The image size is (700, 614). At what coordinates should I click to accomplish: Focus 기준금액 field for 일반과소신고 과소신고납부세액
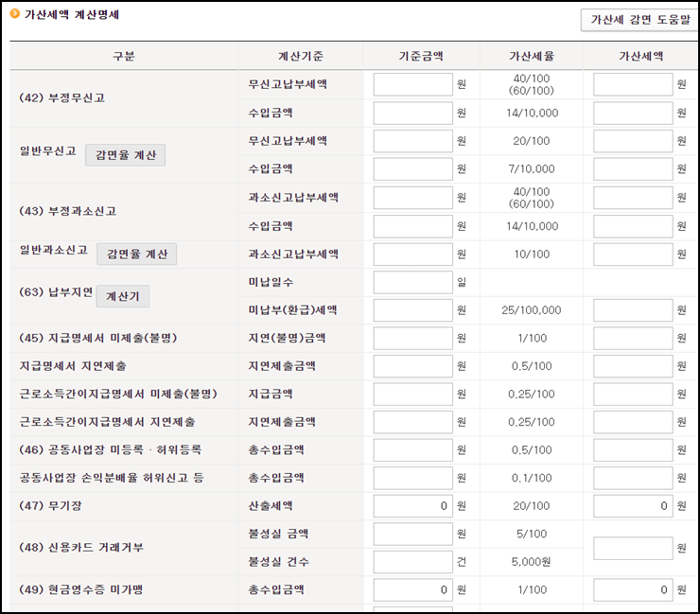pos(413,254)
